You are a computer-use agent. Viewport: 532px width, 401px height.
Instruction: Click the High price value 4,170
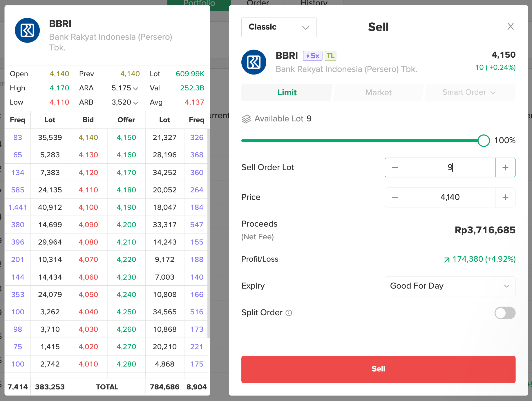(59, 88)
